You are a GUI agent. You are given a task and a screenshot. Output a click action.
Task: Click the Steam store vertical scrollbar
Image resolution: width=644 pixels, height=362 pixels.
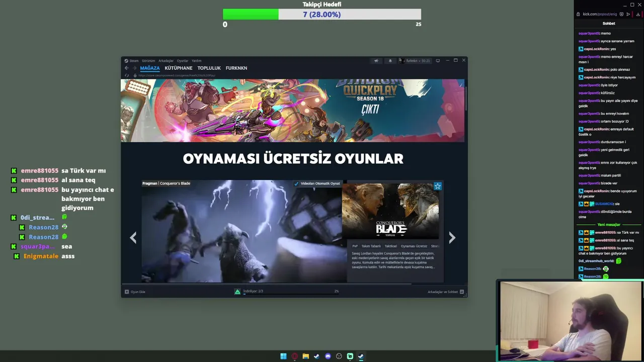coord(466,98)
